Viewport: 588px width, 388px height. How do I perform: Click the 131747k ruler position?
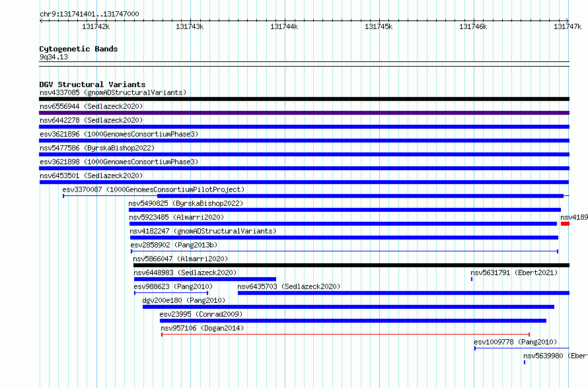click(x=568, y=26)
